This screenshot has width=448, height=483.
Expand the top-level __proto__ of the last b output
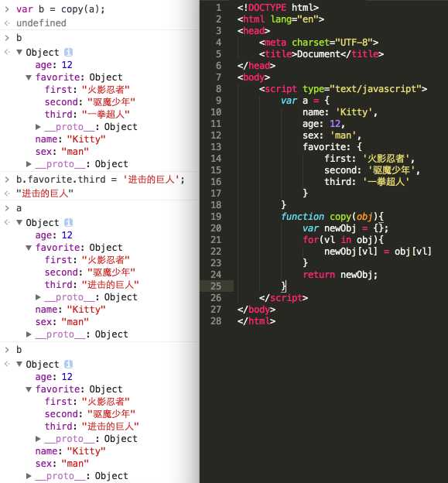pos(29,476)
